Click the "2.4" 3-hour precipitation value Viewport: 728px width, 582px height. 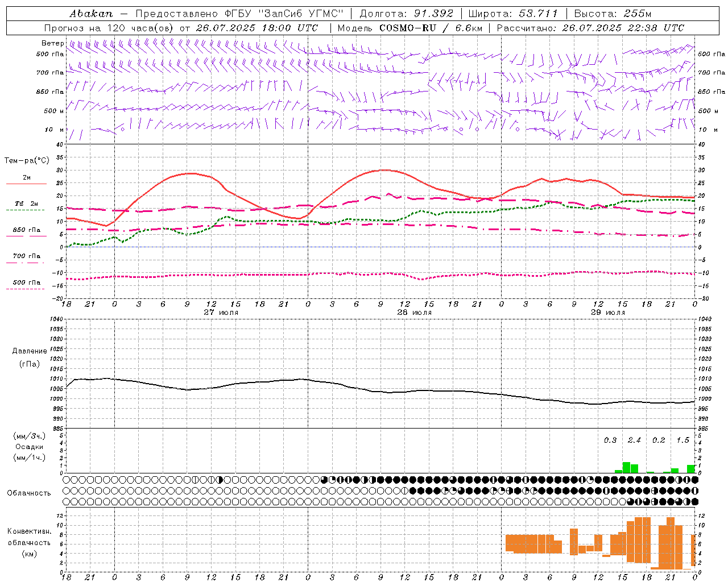point(635,440)
